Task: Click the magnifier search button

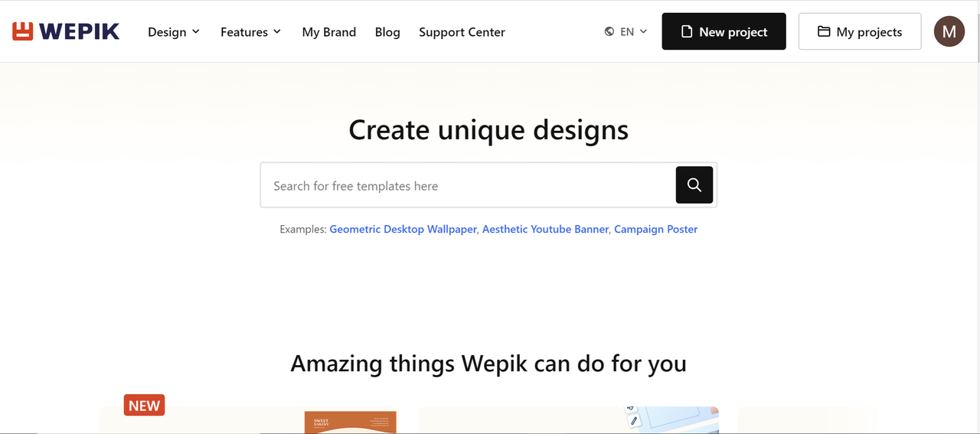Action: point(694,184)
